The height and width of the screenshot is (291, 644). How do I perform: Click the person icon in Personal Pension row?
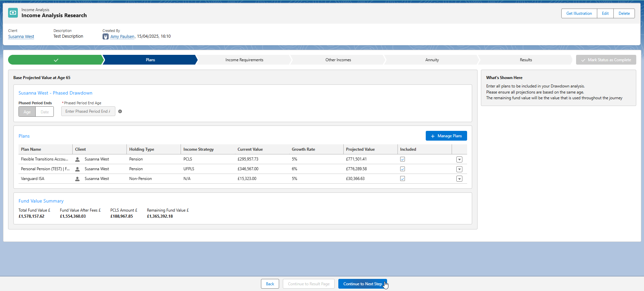tap(77, 169)
